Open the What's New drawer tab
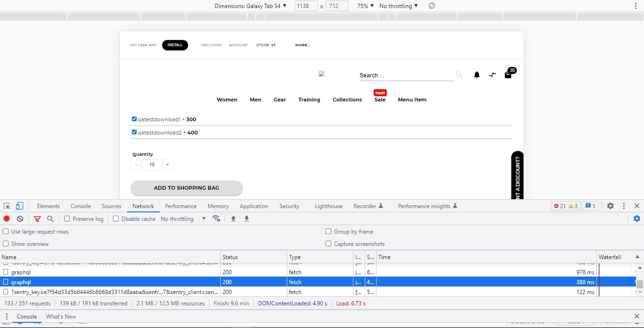Screen dimensions: 644x328 [x=61, y=317]
